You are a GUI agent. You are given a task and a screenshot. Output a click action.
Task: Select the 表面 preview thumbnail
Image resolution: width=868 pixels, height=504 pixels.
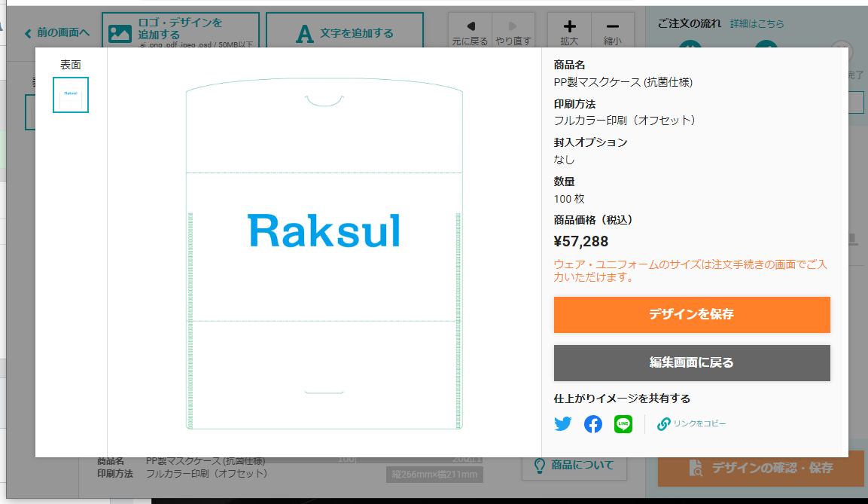click(71, 95)
